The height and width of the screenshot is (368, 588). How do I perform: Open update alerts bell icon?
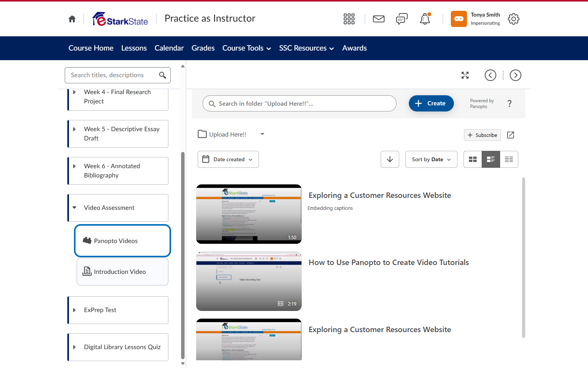coord(425,19)
